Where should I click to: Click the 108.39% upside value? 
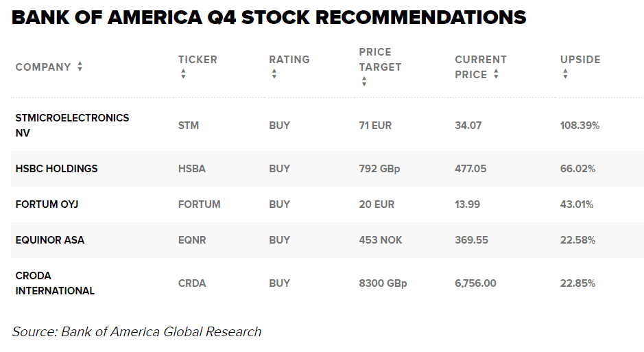[x=580, y=126]
